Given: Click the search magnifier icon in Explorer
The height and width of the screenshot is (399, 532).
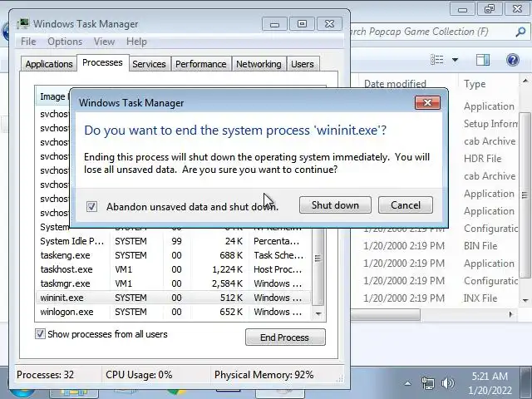Looking at the screenshot, I should [520, 32].
